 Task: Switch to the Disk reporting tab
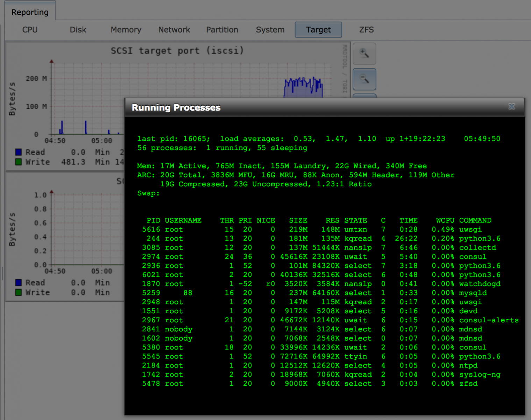coord(78,30)
